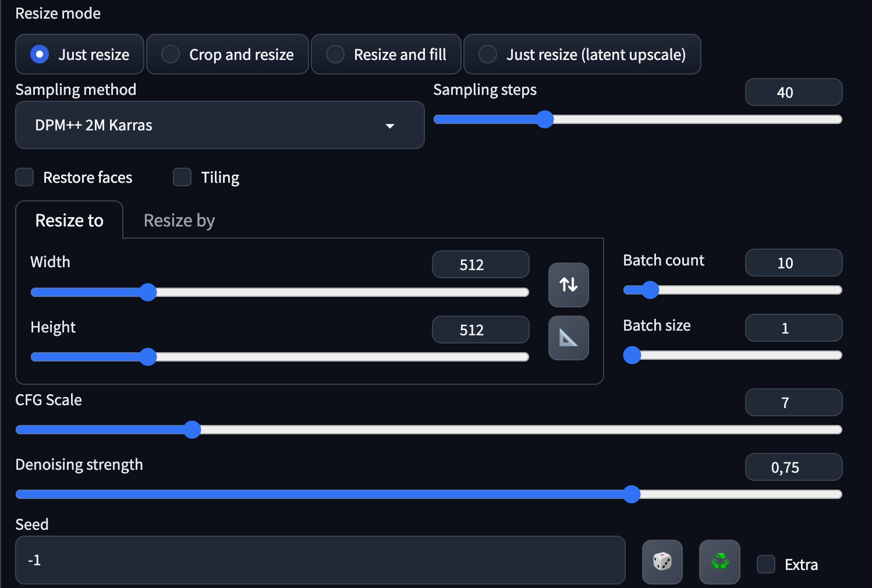Focus the Batch count number field
The height and width of the screenshot is (588, 872).
(x=793, y=263)
